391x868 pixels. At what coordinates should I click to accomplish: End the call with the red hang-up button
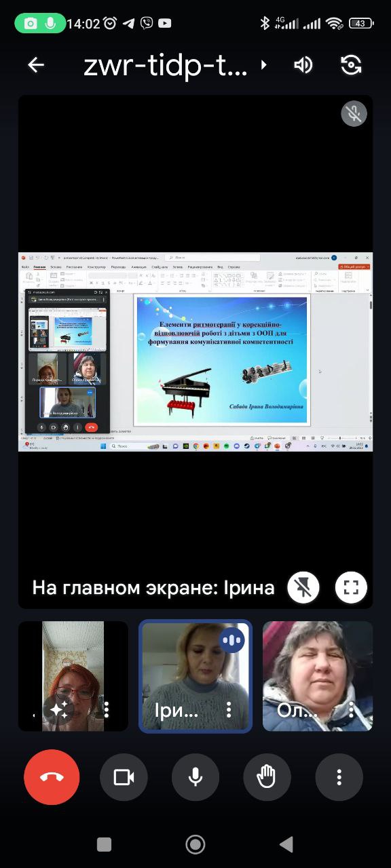pyautogui.click(x=52, y=777)
